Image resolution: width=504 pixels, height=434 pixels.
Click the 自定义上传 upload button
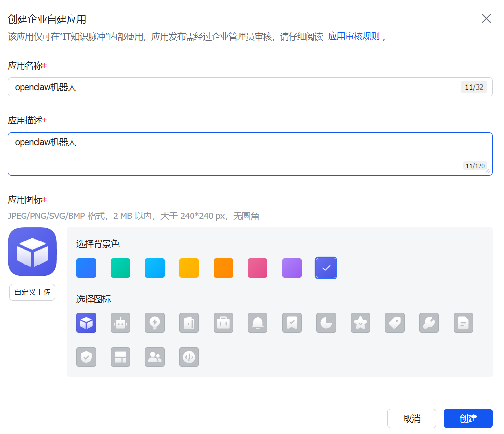coord(32,291)
